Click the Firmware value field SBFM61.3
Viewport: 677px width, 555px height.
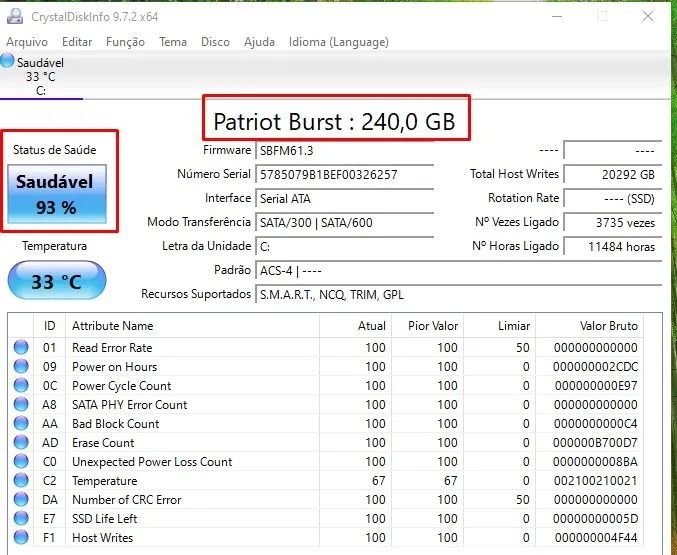(x=344, y=151)
